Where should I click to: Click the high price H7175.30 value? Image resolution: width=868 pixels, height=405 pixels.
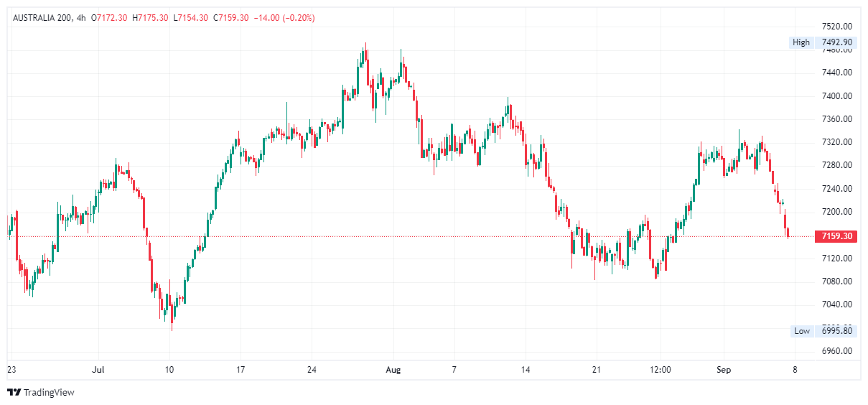tap(150, 17)
